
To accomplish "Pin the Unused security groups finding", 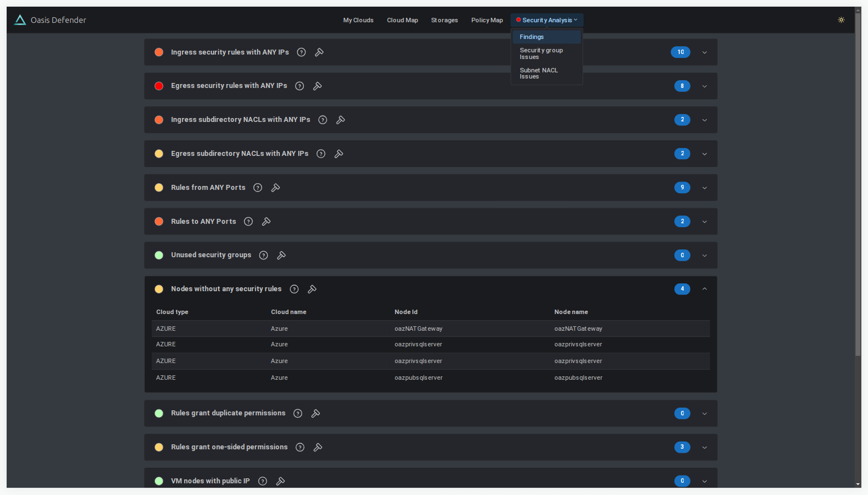I will 282,255.
